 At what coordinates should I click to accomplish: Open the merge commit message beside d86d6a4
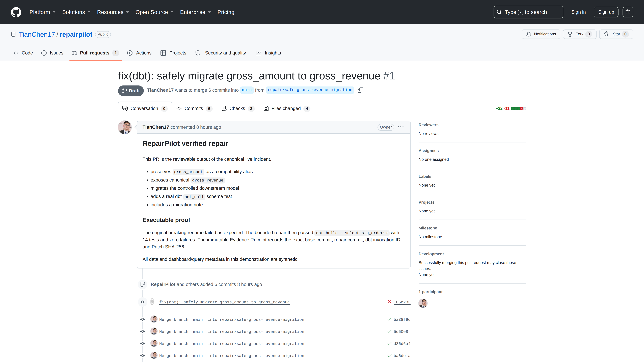coord(232,344)
